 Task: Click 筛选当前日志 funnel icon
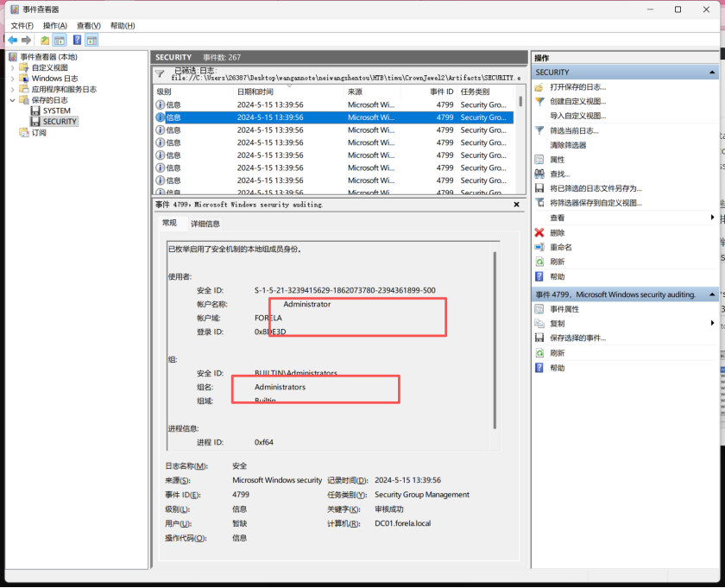tap(539, 130)
